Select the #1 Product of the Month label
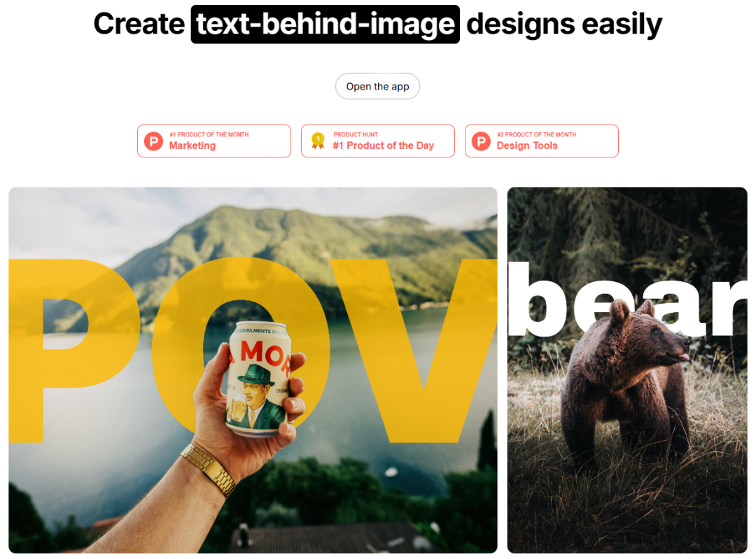The width and height of the screenshot is (756, 559). point(209,134)
